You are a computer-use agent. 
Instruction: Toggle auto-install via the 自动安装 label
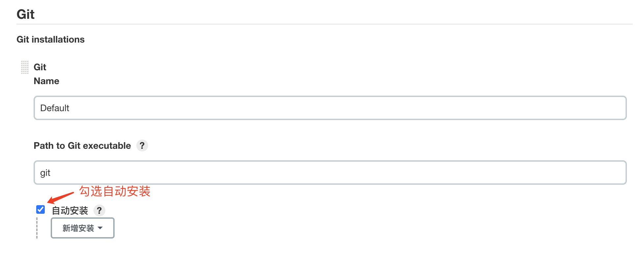70,210
